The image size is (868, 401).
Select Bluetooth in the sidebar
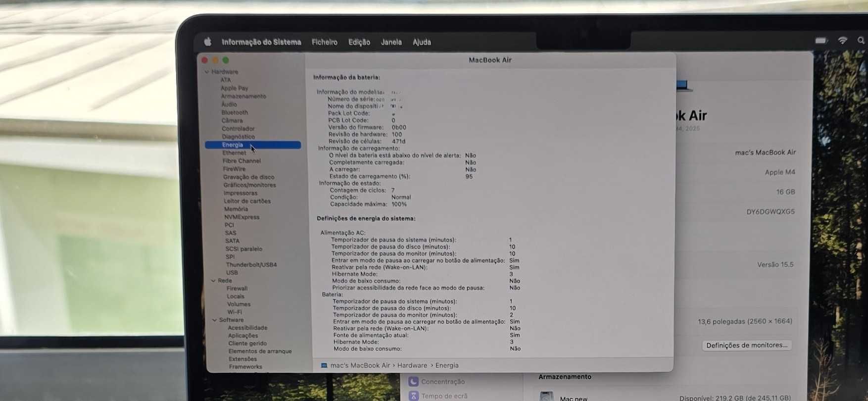pos(235,112)
